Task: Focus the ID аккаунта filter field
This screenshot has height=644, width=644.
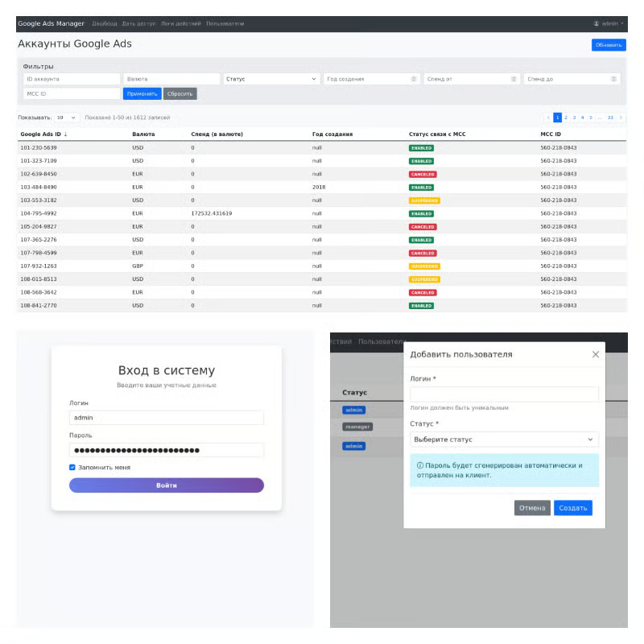Action: click(x=72, y=79)
